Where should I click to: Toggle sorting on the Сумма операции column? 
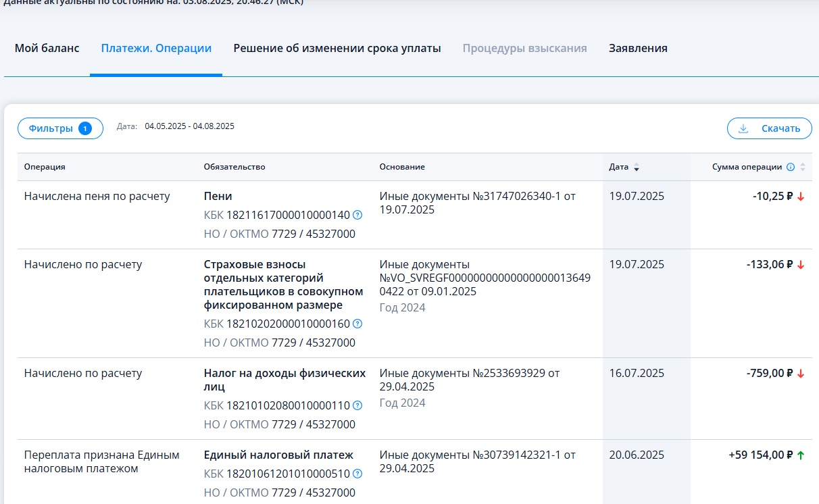(803, 167)
